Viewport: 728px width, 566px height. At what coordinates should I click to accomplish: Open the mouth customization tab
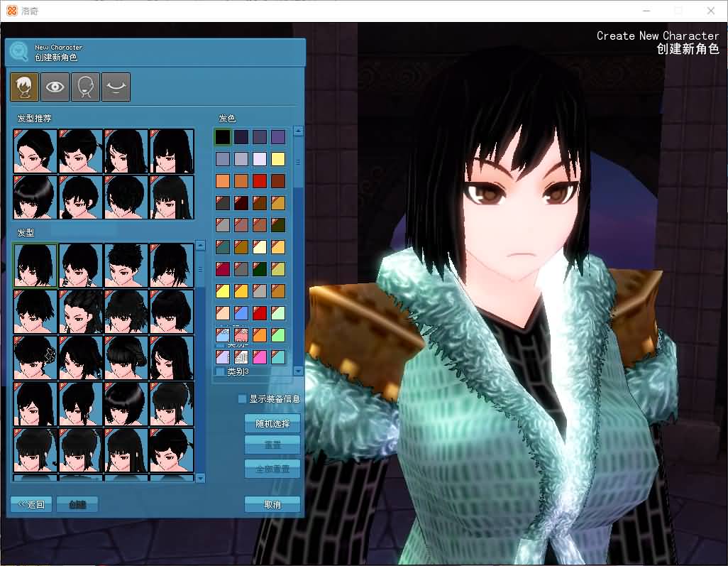117,87
